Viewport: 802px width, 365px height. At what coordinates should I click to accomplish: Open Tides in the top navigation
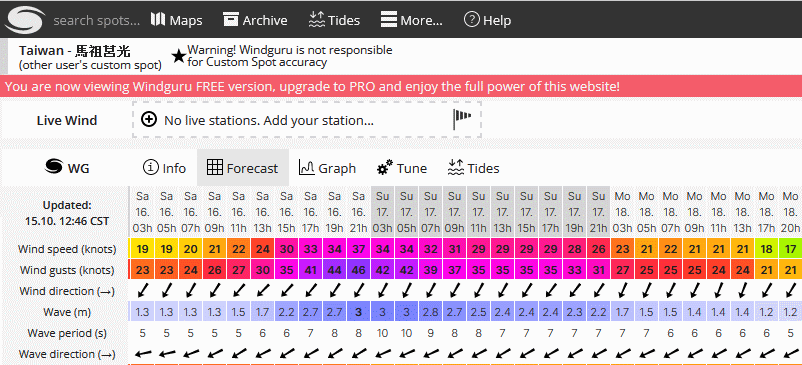[335, 20]
